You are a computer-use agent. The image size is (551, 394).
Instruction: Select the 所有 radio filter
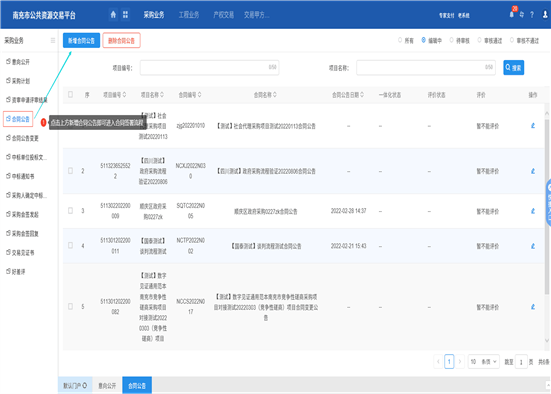point(400,40)
